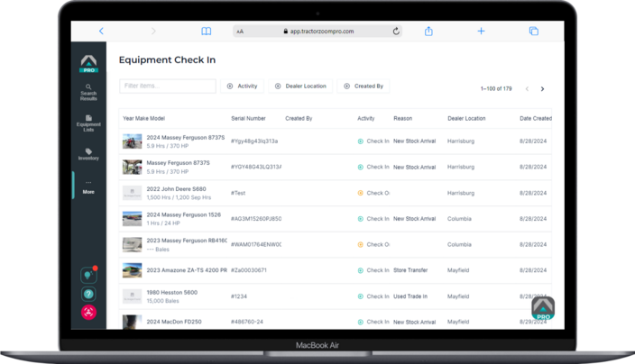Open the notifications lightbulb icon with the red dot
This screenshot has width=635, height=364.
point(88,276)
